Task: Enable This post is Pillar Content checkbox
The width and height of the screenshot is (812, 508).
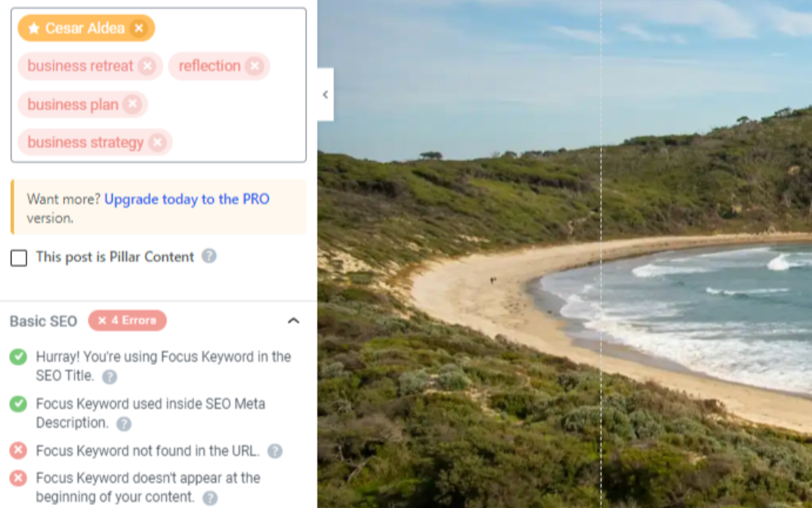Action: click(x=19, y=258)
